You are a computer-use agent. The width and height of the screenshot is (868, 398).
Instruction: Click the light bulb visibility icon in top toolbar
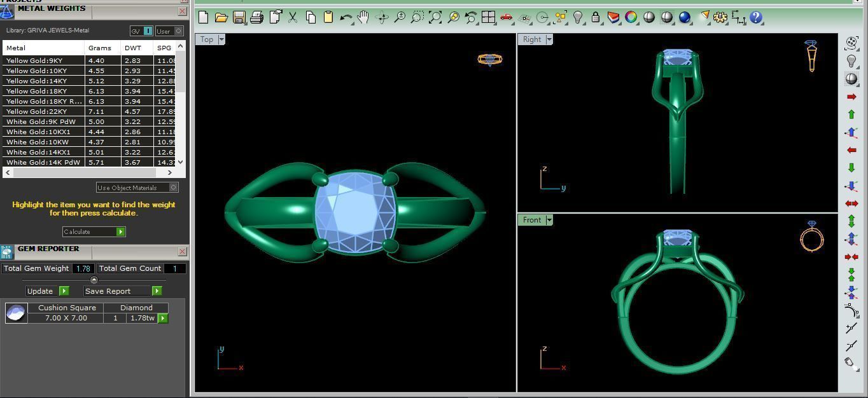pos(578,18)
